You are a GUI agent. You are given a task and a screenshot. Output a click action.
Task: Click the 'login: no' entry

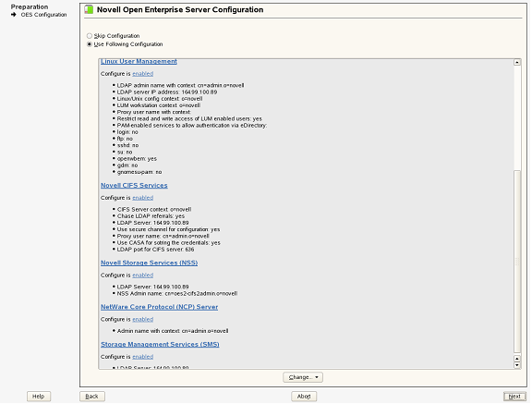(127, 132)
